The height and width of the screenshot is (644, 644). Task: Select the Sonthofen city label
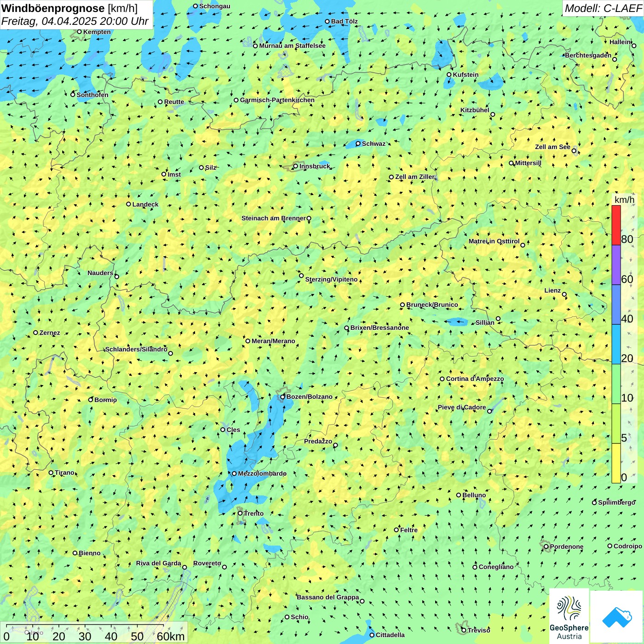92,95
